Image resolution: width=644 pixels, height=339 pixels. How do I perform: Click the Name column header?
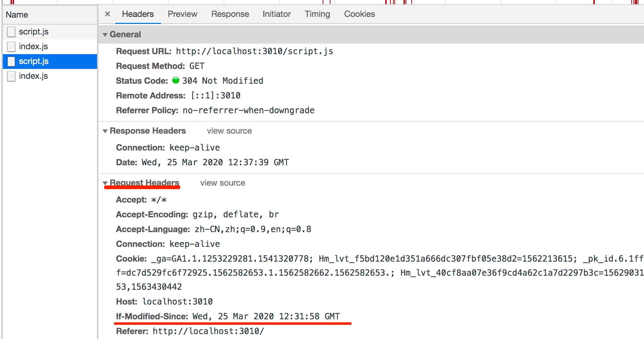50,15
